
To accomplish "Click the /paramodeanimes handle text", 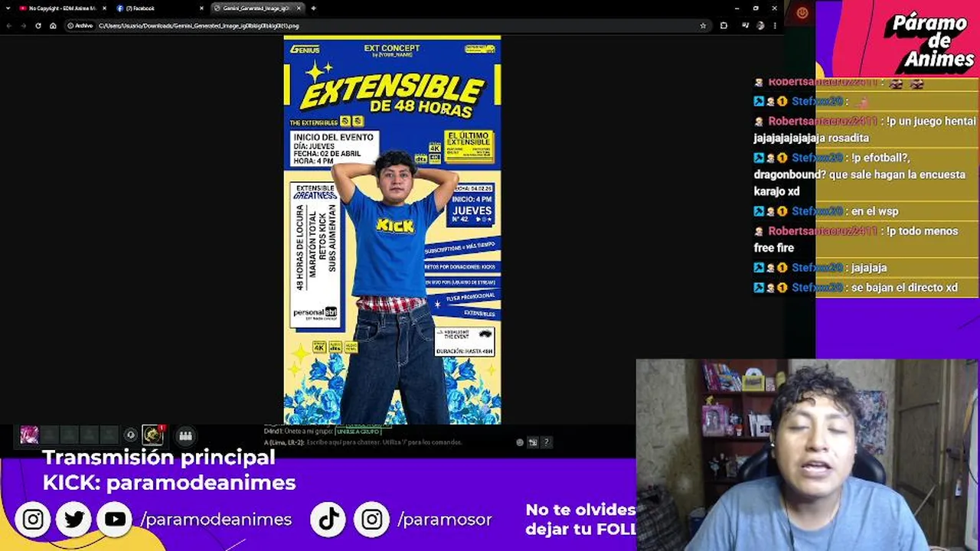I will [x=216, y=520].
